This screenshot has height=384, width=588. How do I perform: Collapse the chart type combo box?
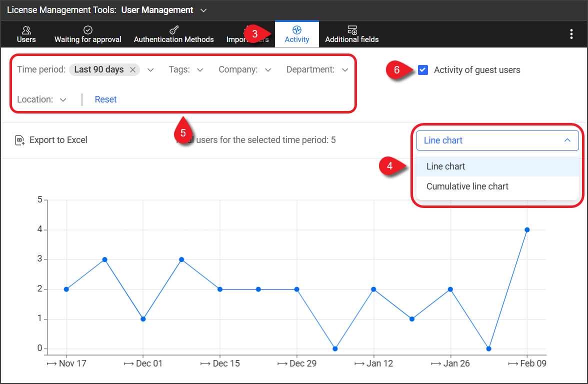[567, 140]
